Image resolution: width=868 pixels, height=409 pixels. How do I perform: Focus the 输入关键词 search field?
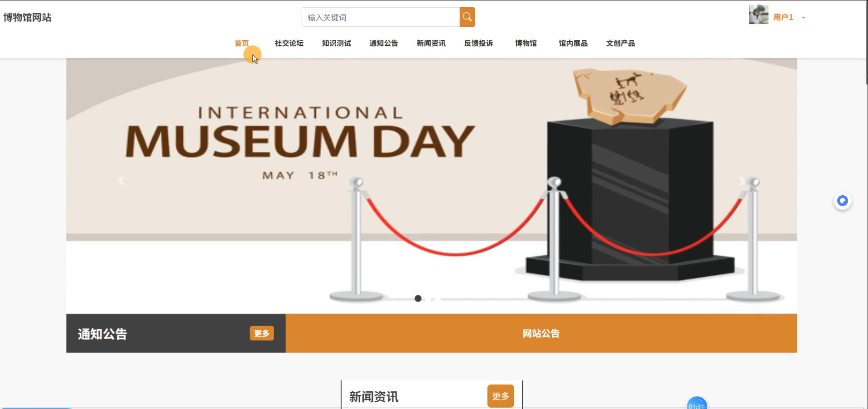[x=381, y=17]
